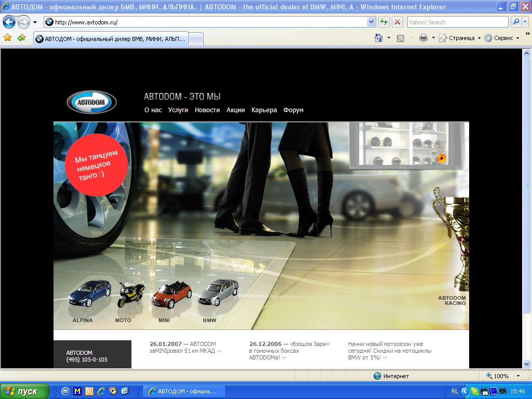Click the address bar with avtodom.ru URL
The image size is (532, 399).
click(205, 22)
